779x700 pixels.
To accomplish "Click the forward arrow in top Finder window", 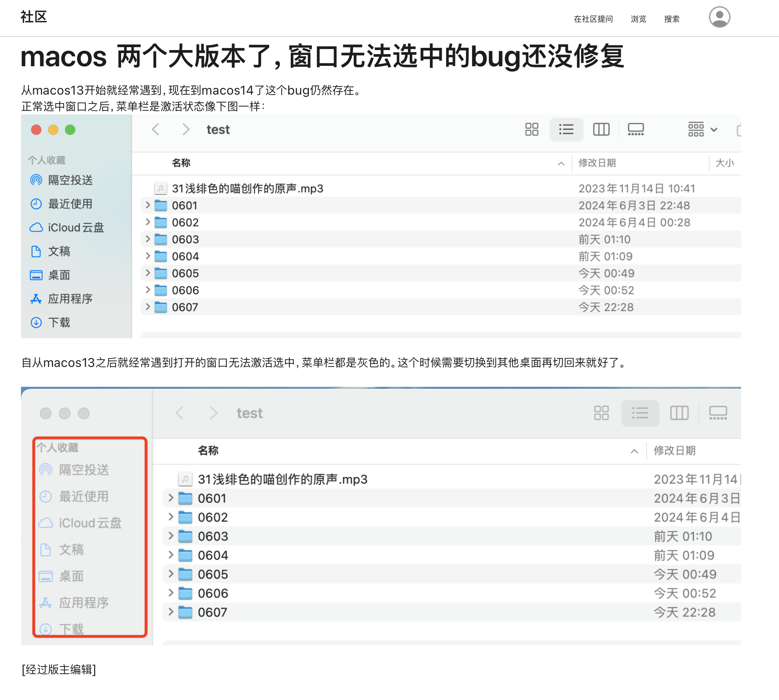I will (x=186, y=130).
